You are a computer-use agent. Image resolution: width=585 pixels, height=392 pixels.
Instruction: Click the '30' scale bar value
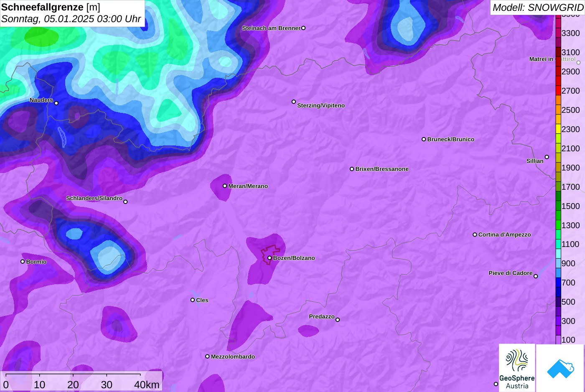click(107, 385)
